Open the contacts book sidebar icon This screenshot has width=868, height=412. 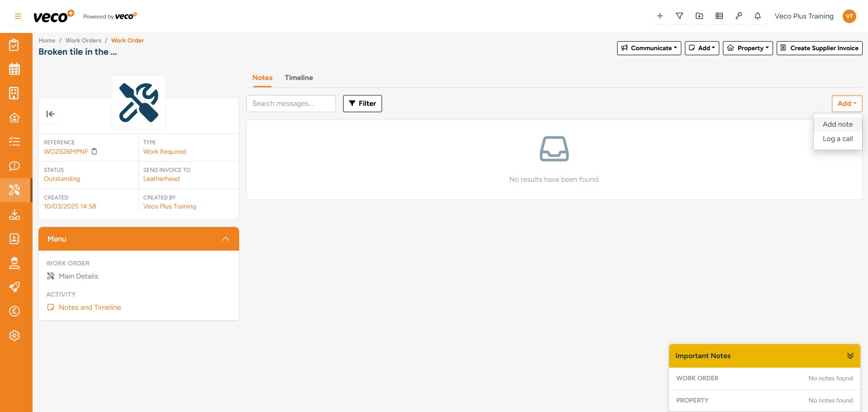tap(14, 238)
